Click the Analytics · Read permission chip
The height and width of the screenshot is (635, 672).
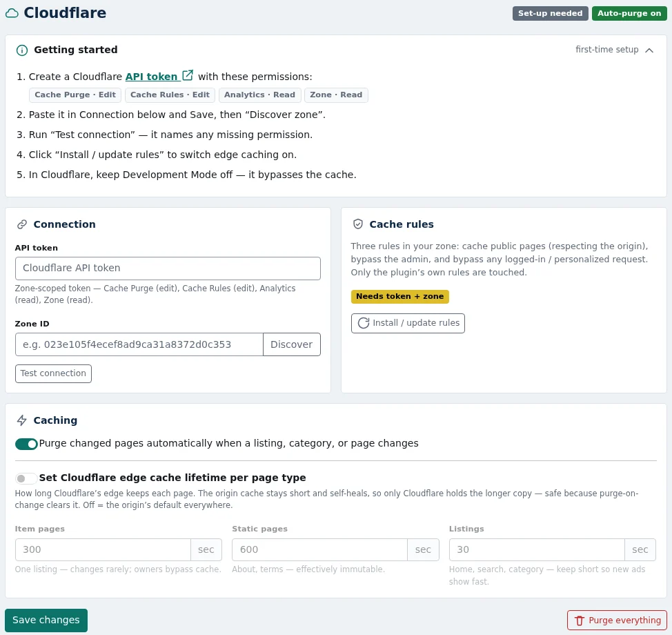point(259,95)
